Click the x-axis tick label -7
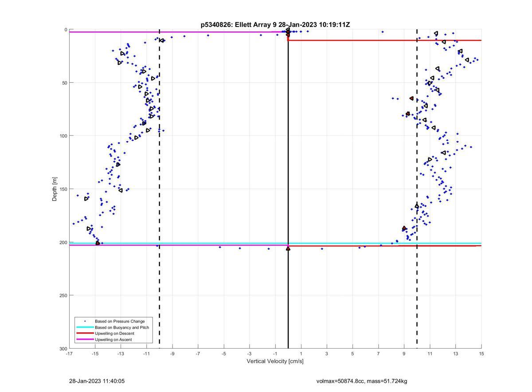 point(198,354)
